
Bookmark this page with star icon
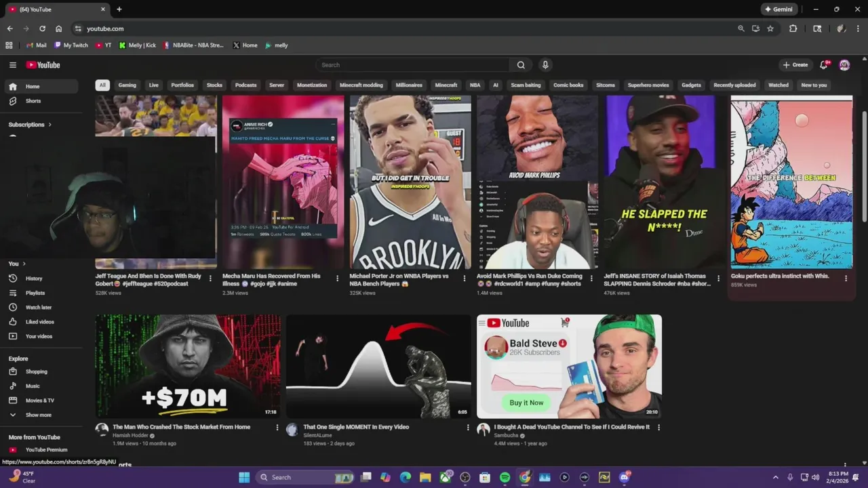click(x=770, y=28)
